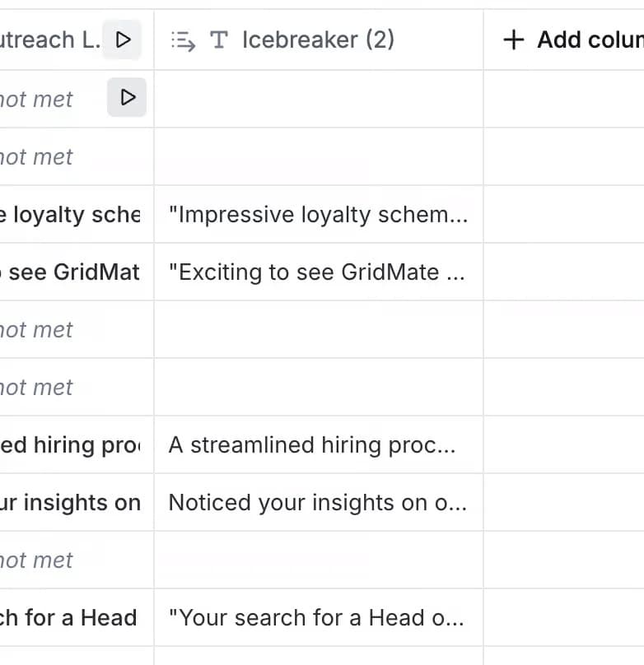Image resolution: width=644 pixels, height=665 pixels.
Task: Open the Icebreaker (2) column header
Action: pos(319,40)
